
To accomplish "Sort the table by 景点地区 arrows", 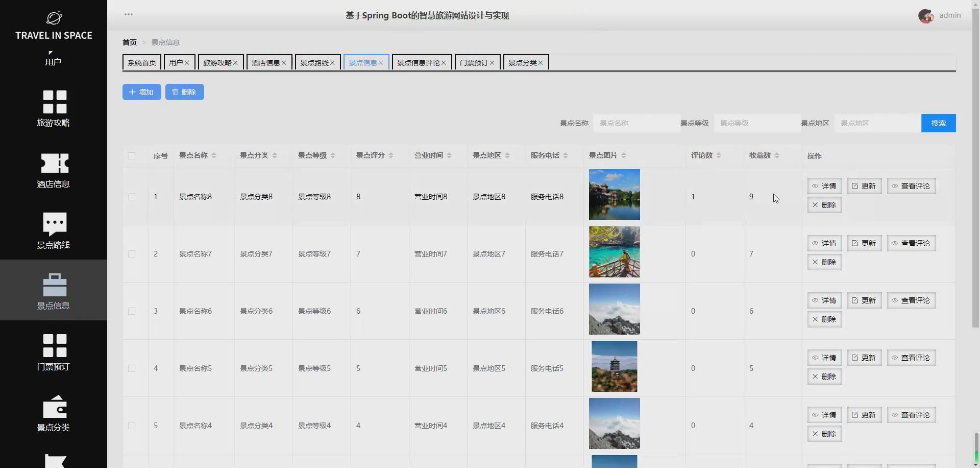I will click(x=507, y=155).
